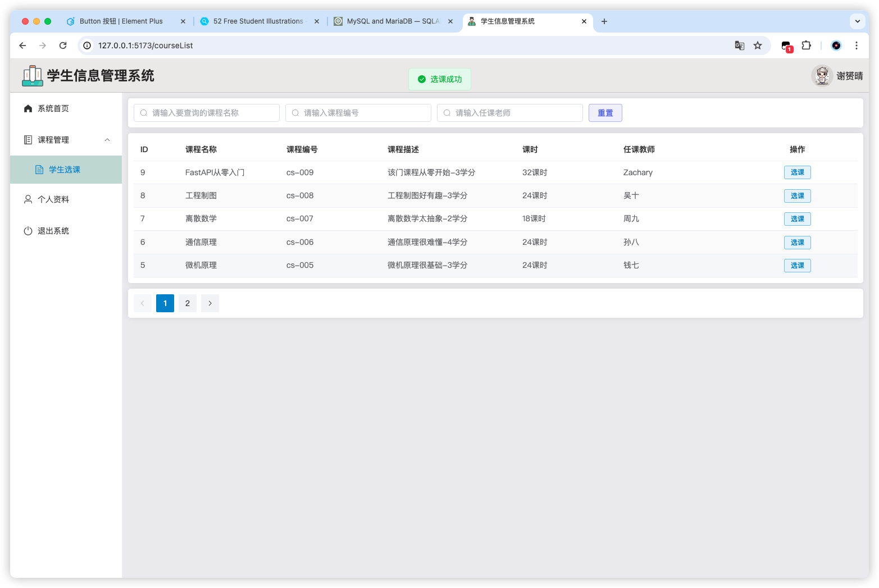Collapse the 课程管理 submenu
Image resolution: width=879 pixels, height=588 pixels.
(107, 140)
